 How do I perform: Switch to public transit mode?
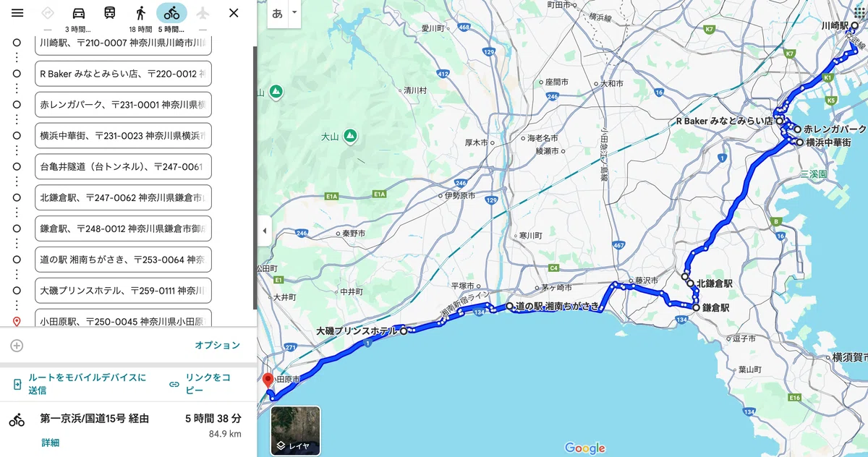tap(109, 13)
